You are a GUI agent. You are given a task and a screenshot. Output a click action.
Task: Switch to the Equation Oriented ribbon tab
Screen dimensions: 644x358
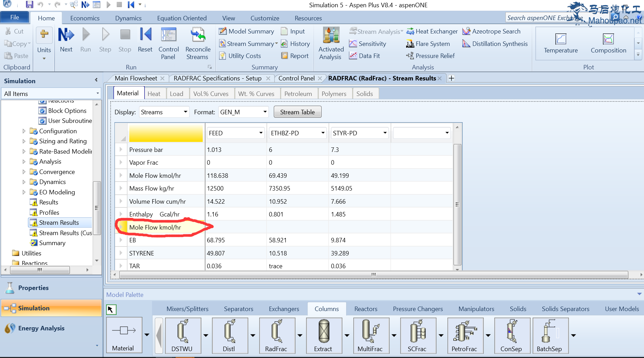pyautogui.click(x=182, y=18)
